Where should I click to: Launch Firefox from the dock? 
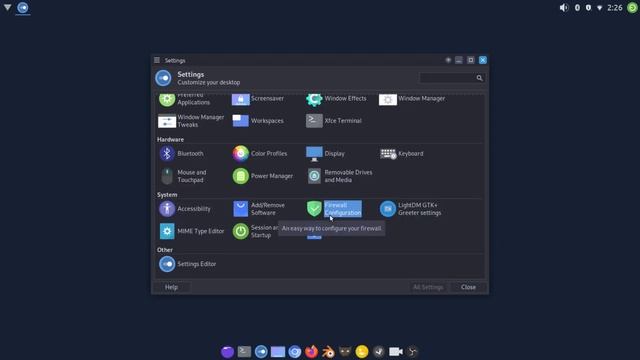coord(311,351)
